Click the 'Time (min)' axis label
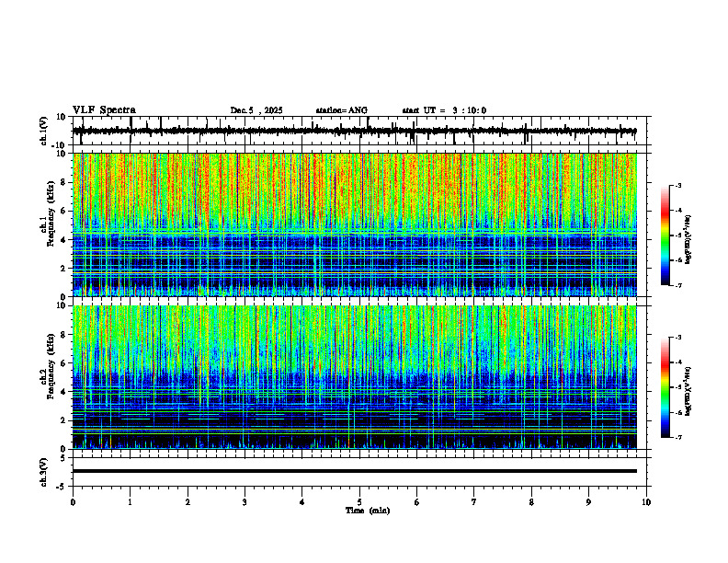The image size is (728, 563). [x=368, y=511]
